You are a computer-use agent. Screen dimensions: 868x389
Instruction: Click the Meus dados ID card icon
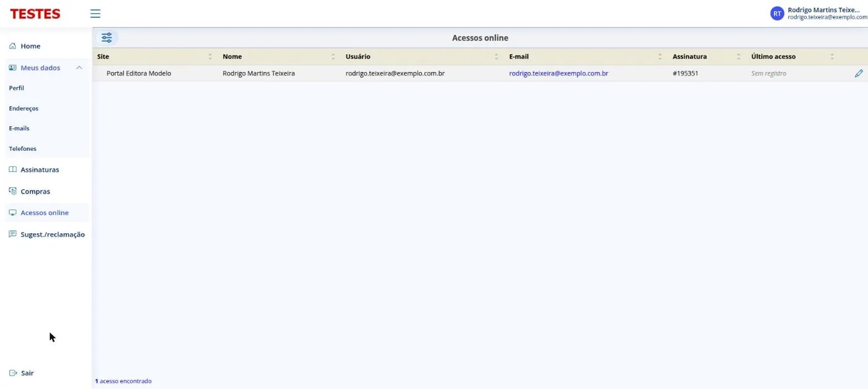coord(13,68)
